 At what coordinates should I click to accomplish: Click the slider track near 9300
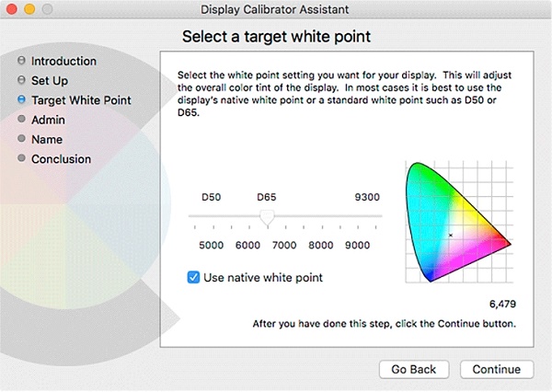click(x=367, y=216)
